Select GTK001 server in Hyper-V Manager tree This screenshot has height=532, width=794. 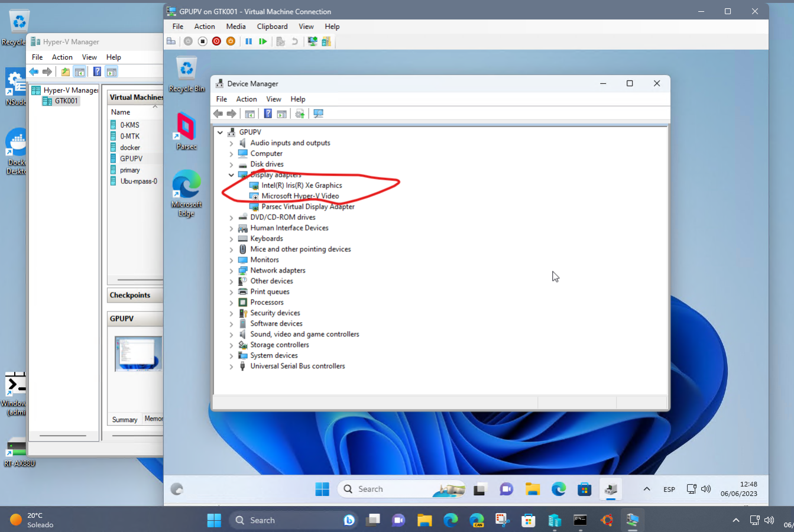[66, 101]
